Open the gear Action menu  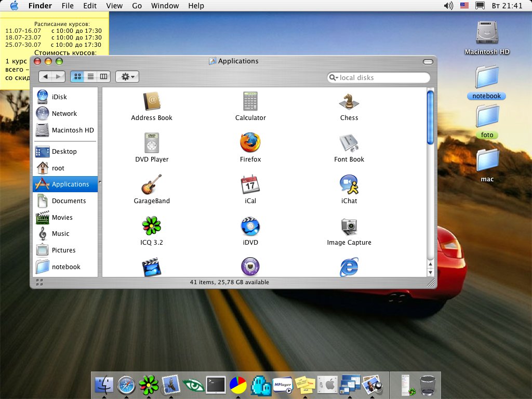click(x=127, y=77)
